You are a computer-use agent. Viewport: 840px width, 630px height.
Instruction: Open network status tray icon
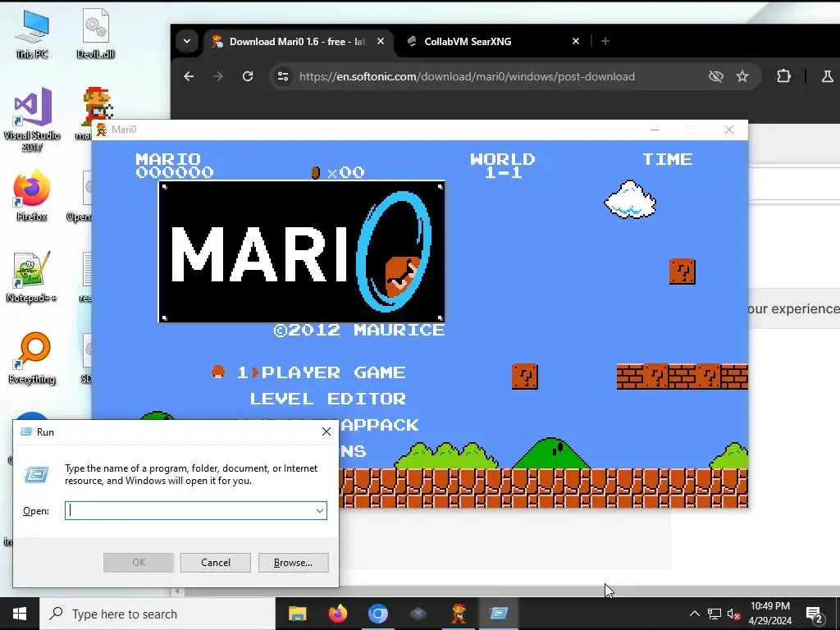pyautogui.click(x=714, y=614)
